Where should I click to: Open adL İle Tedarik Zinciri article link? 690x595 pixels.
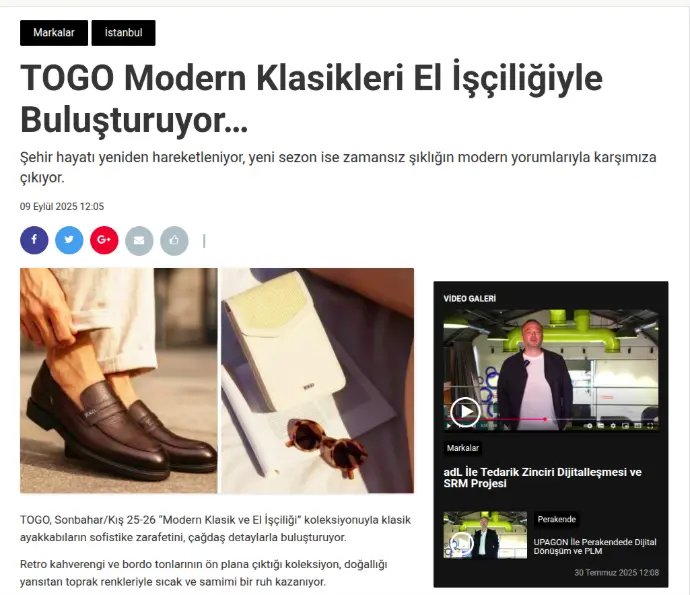(x=542, y=477)
